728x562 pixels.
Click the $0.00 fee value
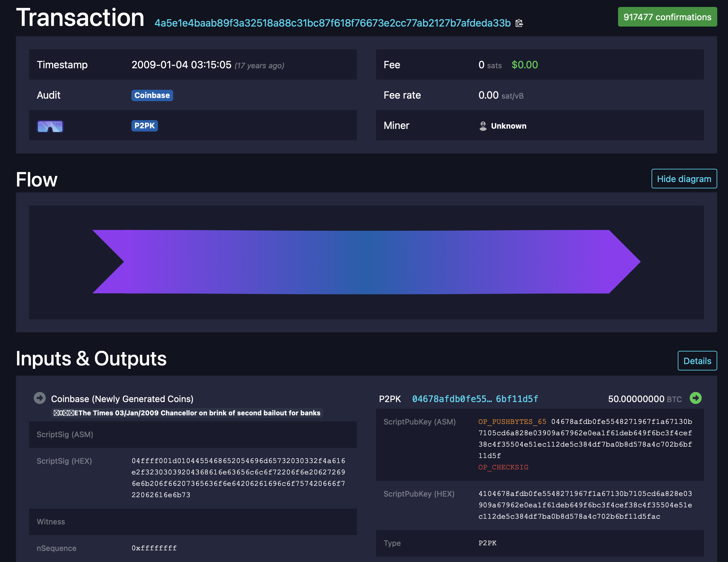coord(524,65)
